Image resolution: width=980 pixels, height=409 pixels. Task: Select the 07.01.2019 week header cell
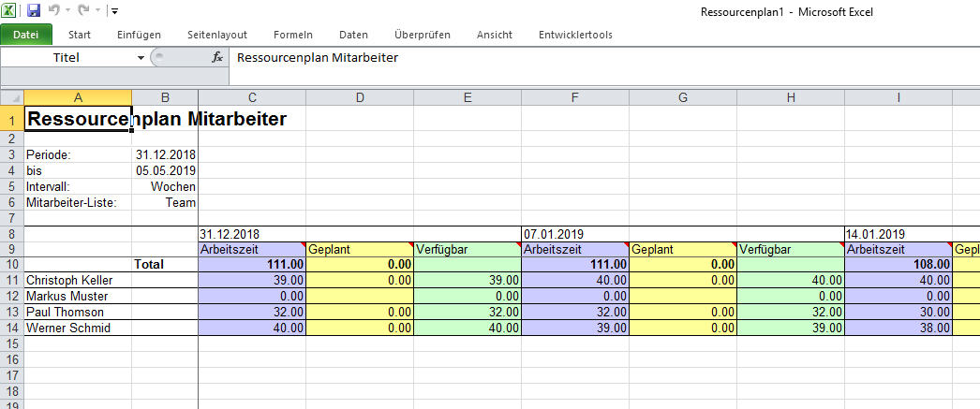point(575,234)
